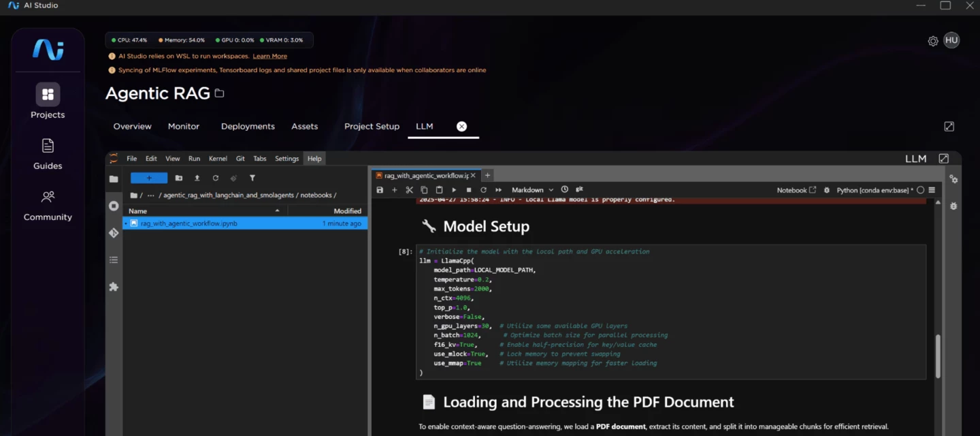Viewport: 980px width, 436px height.
Task: Open the Markdown cell type dropdown
Action: click(x=532, y=190)
